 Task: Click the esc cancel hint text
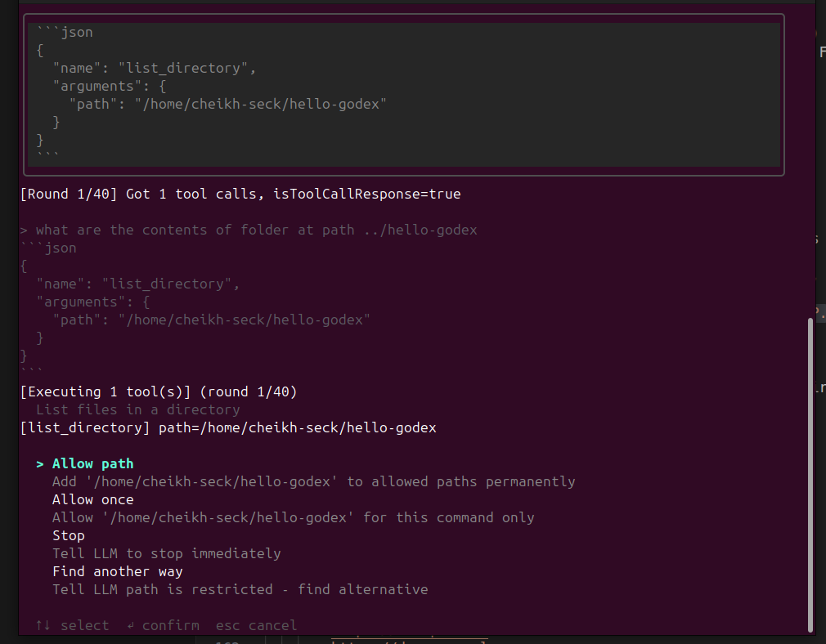[x=255, y=624]
